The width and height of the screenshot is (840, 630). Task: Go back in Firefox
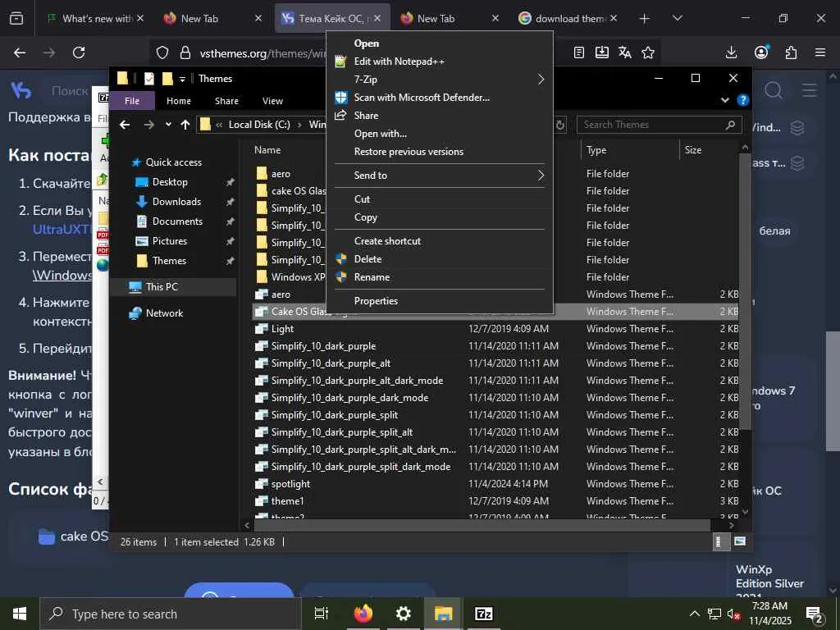coord(20,52)
